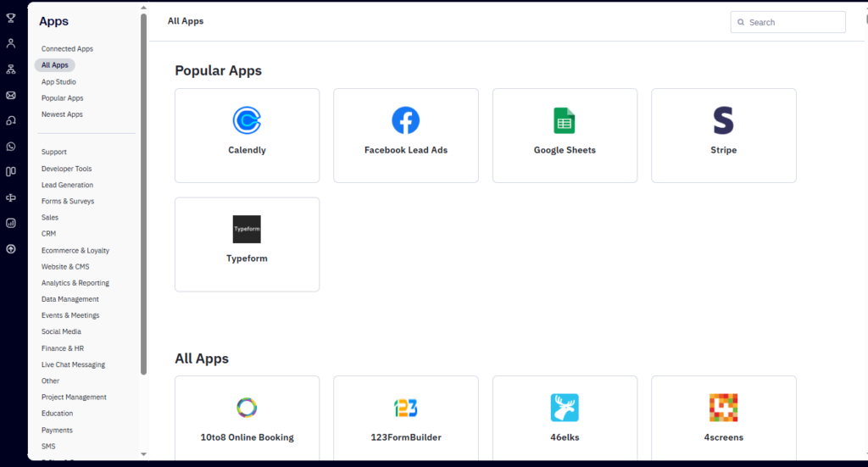Filter apps by Ecommerce & Loyalty category
Screen dimensions: 868x467
[x=75, y=251]
